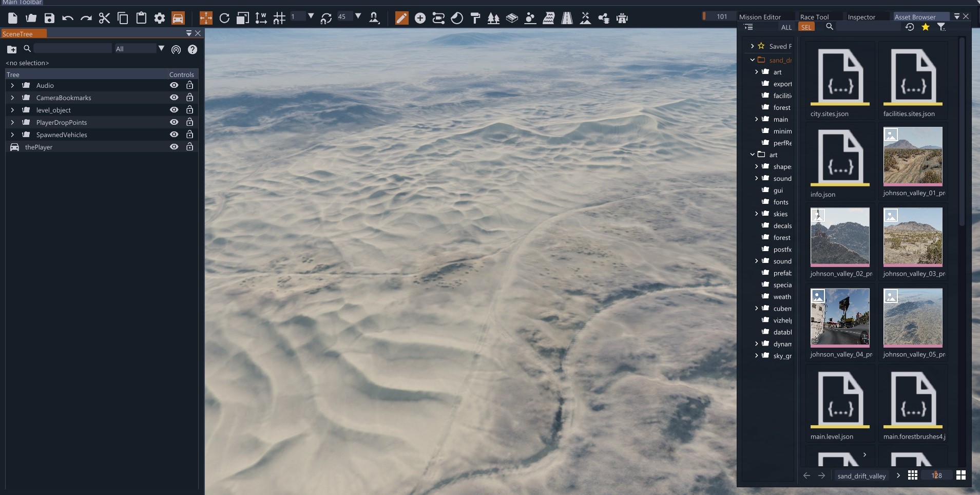Lock thePlayer object
This screenshot has height=495, width=980.
point(189,147)
